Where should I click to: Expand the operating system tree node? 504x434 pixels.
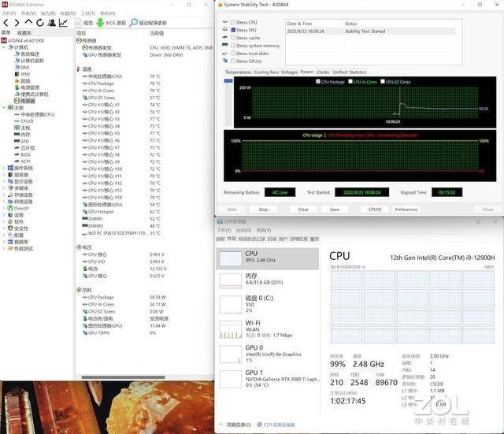point(4,168)
